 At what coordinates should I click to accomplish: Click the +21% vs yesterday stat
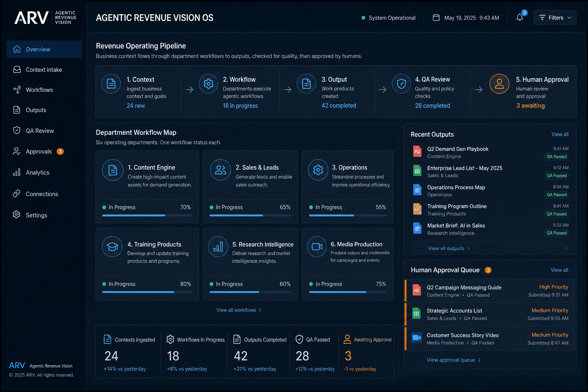[255, 369]
